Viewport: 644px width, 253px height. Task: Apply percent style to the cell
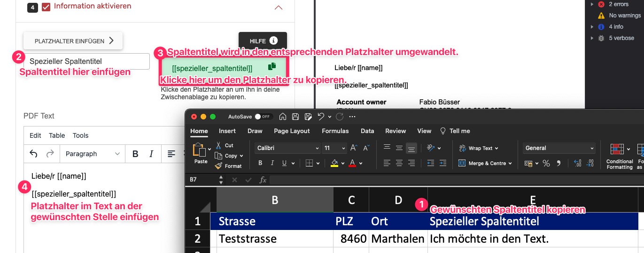[546, 163]
